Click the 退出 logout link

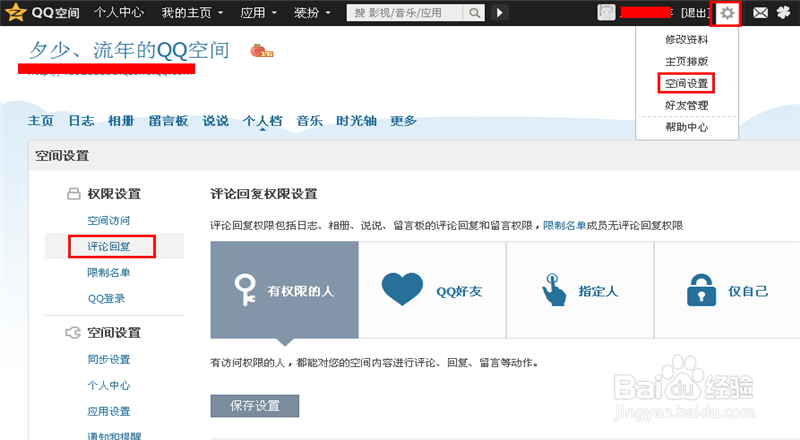(x=695, y=13)
